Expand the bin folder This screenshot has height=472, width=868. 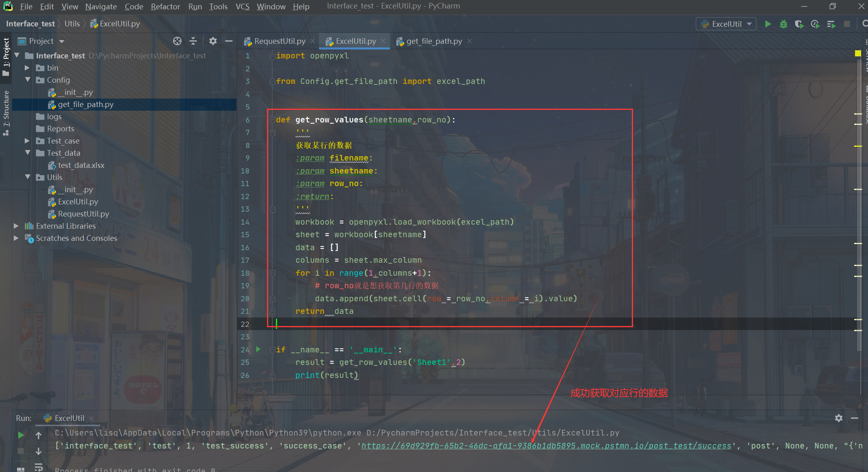27,68
